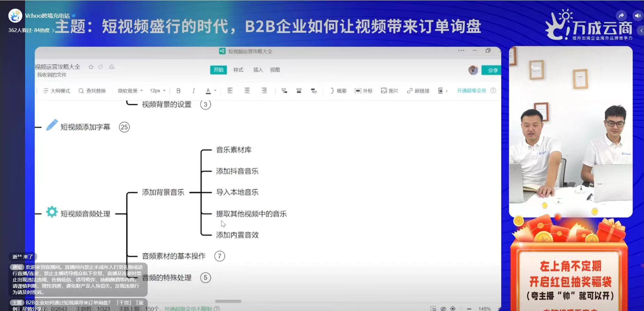644x311 pixels.
Task: Star the document as a favorite
Action: (x=91, y=67)
